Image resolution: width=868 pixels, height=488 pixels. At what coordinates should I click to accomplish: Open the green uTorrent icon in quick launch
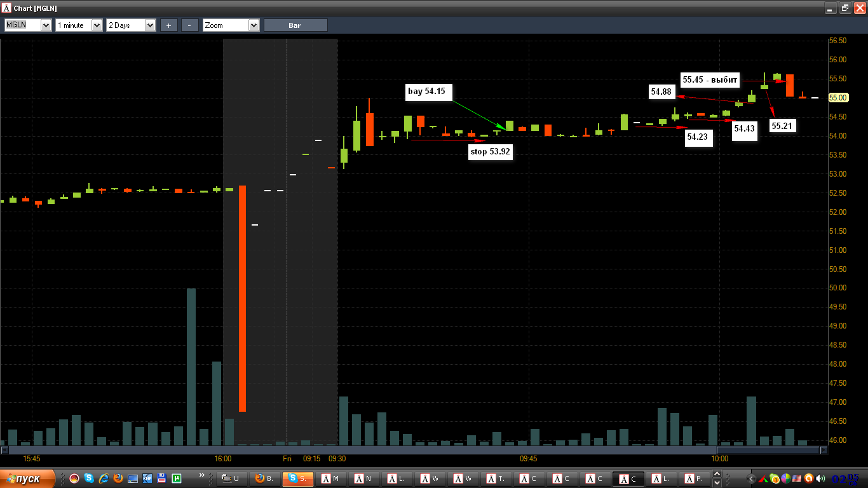pos(177,478)
